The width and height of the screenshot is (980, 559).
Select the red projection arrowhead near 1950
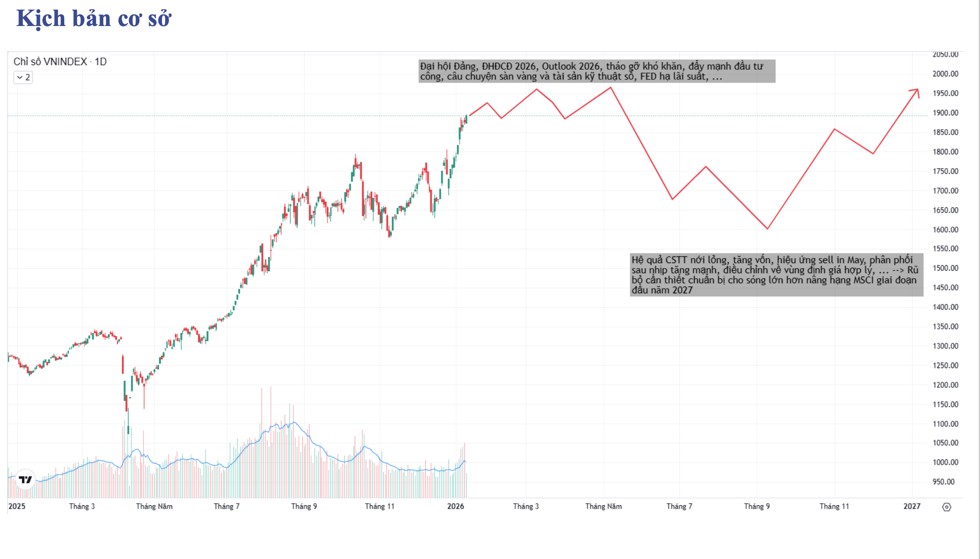pyautogui.click(x=915, y=92)
